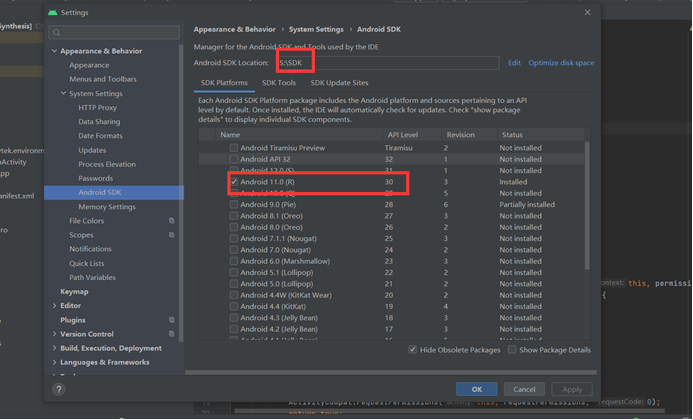Collapse the Appearance & Behavior tree node
Screen dimensions: 693x420
pos(54,51)
